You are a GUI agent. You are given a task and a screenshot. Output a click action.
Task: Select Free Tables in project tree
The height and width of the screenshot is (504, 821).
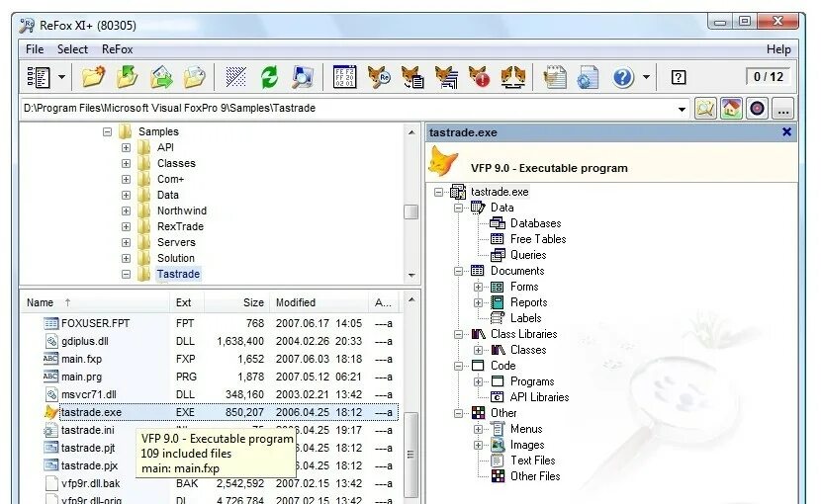tap(538, 239)
